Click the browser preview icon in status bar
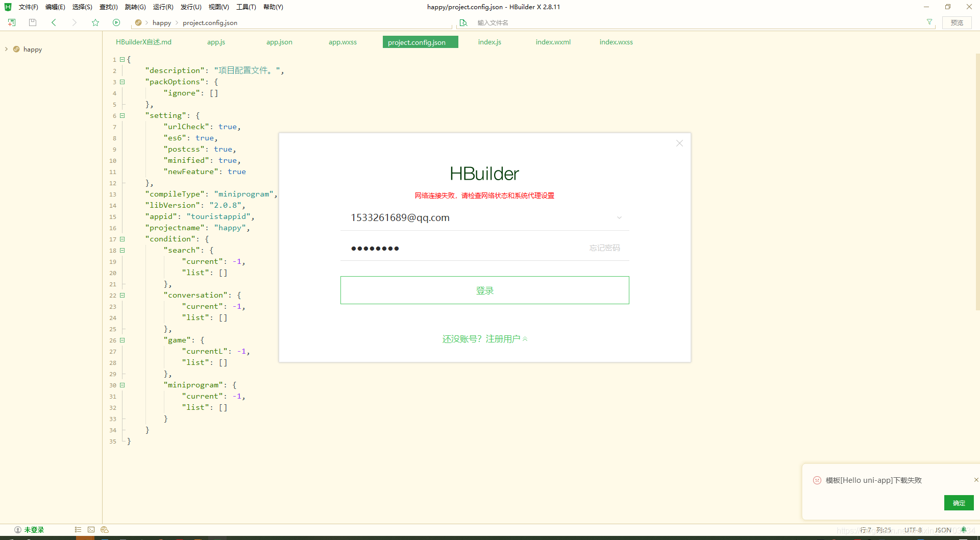980x540 pixels. tap(105, 530)
